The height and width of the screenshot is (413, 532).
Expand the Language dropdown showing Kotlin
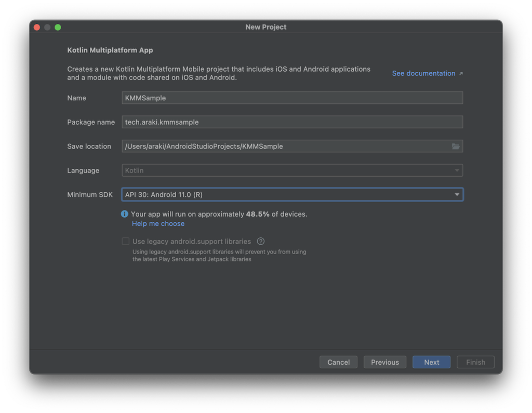pos(292,170)
